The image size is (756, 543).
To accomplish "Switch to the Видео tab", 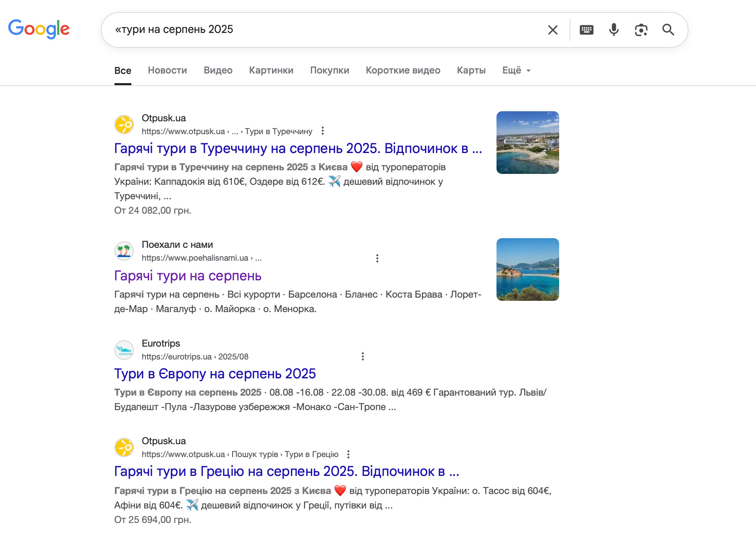I will (x=218, y=70).
